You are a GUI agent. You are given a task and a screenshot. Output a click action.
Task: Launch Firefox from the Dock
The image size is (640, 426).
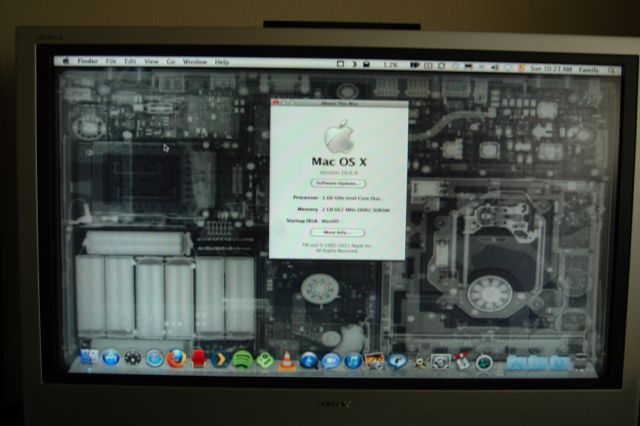pos(176,359)
